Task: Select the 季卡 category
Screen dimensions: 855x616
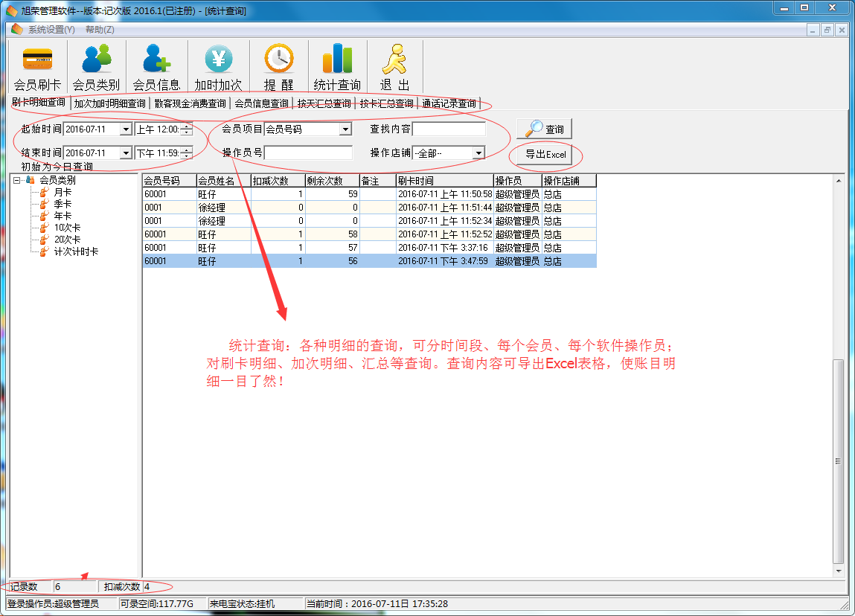Action: [x=63, y=205]
